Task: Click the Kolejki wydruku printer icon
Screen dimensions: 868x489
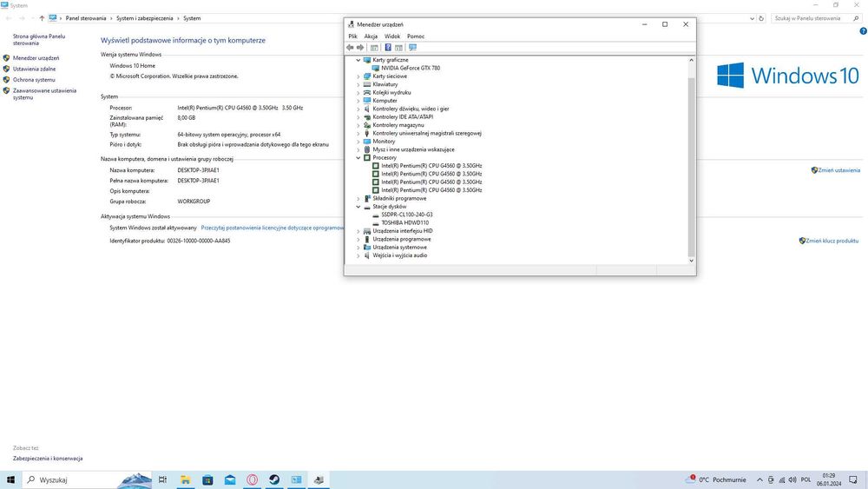Action: coord(366,92)
